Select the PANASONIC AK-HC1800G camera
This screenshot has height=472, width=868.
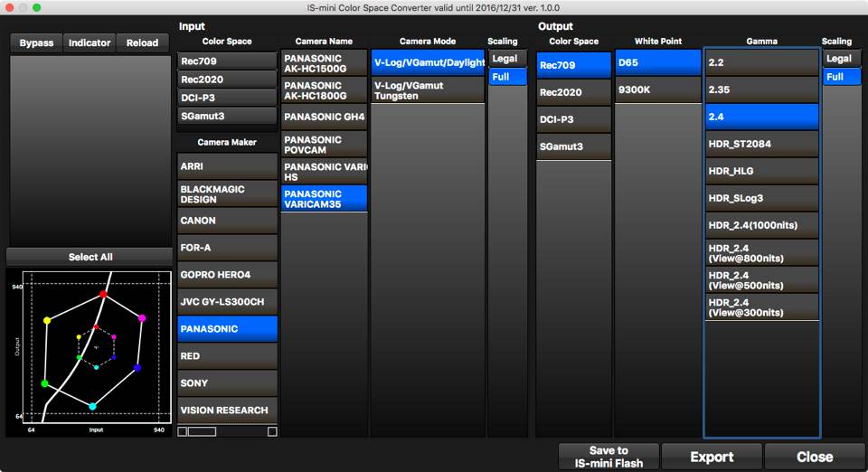[324, 90]
